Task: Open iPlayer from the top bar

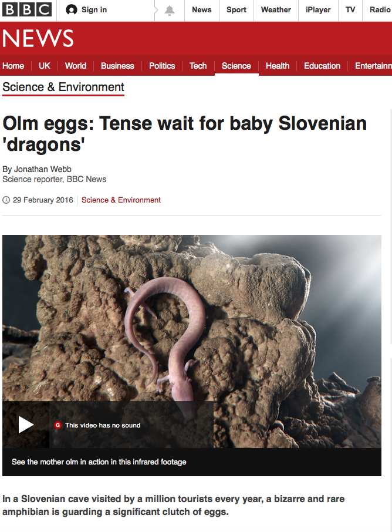Action: pyautogui.click(x=318, y=10)
